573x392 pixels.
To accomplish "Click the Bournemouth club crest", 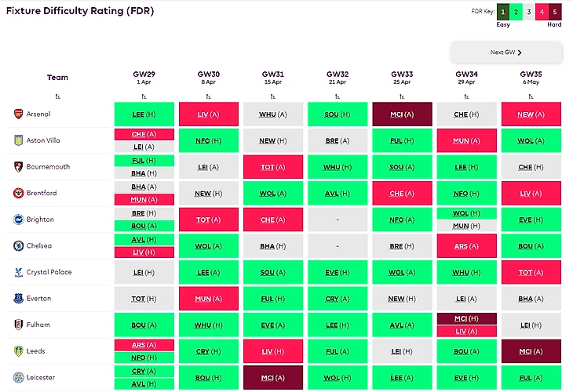I will [19, 167].
